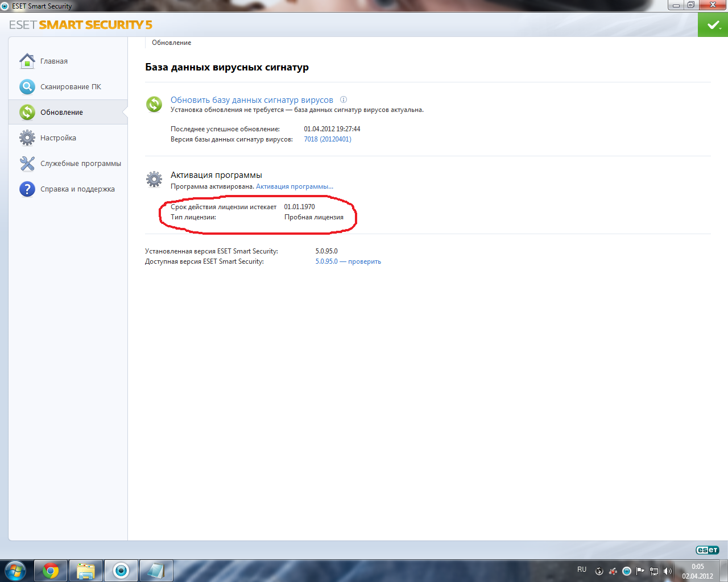The image size is (728, 582).
Task: Click Обновить базу данных сигнатур вирусов link
Action: [x=252, y=100]
